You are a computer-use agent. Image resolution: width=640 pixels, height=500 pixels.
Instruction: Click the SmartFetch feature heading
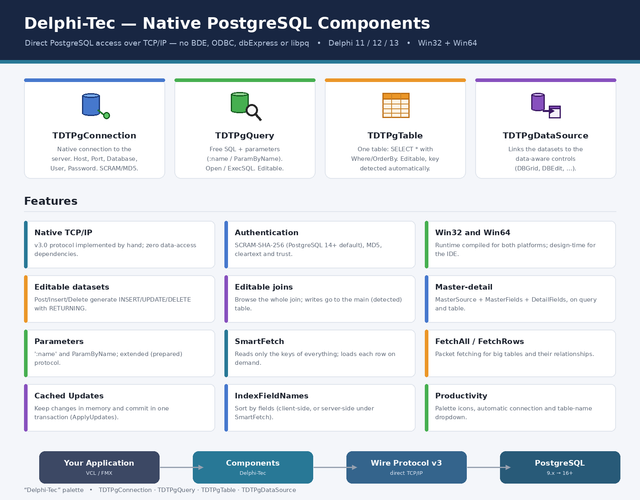coord(259,341)
